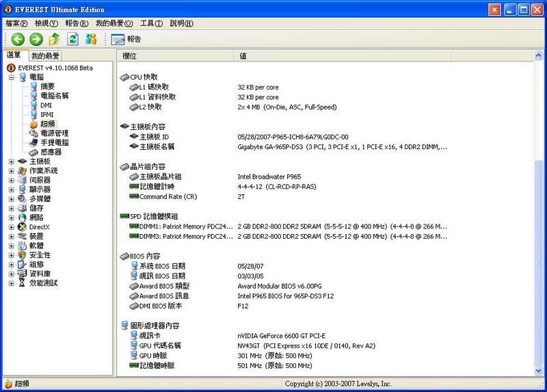Click the two-people users toolbar icon
Viewport: 547px width, 392px height.
91,39
